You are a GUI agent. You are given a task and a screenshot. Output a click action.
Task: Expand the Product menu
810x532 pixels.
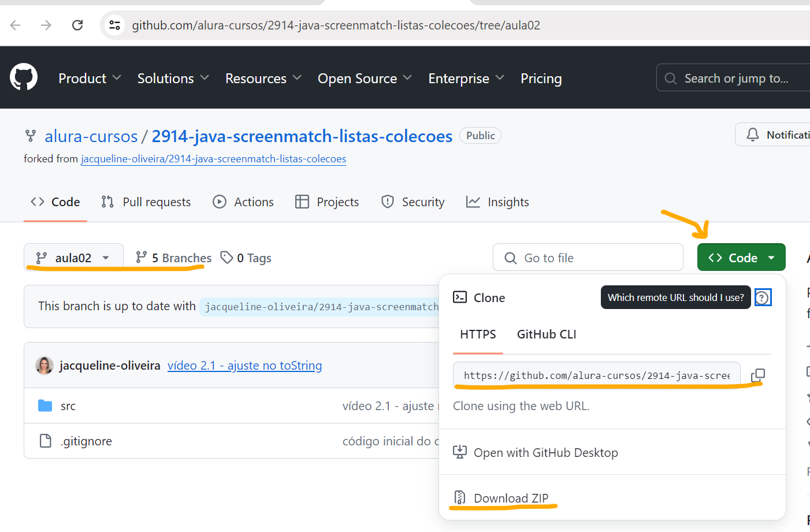[90, 79]
